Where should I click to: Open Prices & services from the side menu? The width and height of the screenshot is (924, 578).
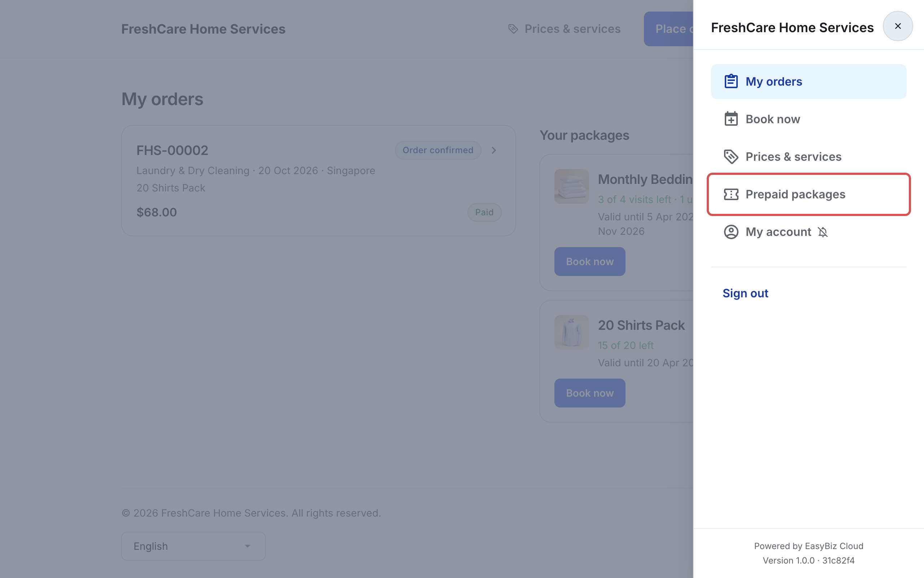coord(808,156)
